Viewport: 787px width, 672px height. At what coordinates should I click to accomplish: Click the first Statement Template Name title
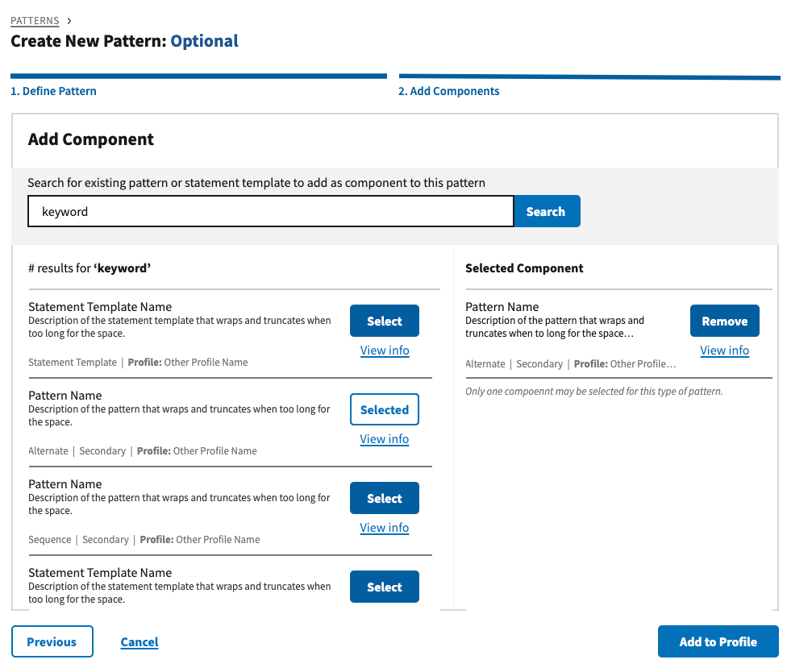100,307
